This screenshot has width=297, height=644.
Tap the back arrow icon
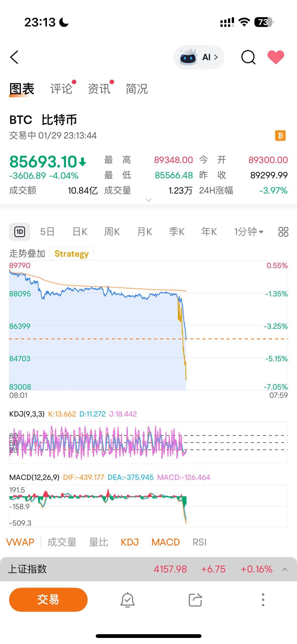(14, 57)
